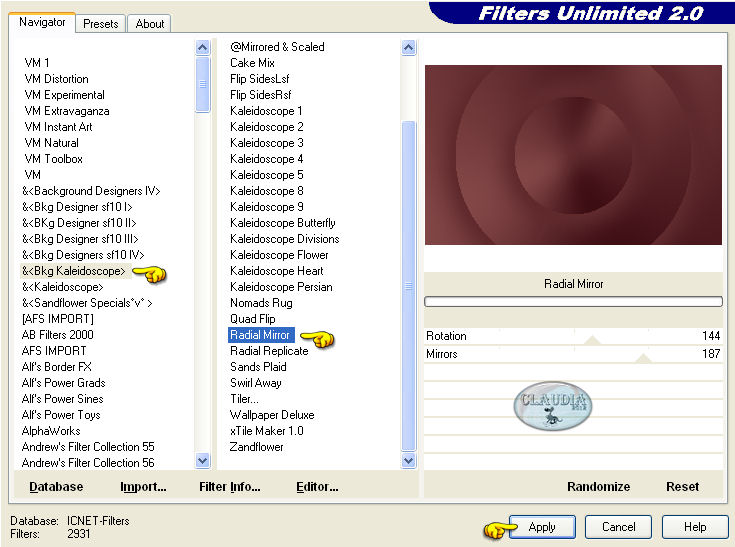Choose Zandflower filter
The image size is (735, 547).
pyautogui.click(x=256, y=447)
